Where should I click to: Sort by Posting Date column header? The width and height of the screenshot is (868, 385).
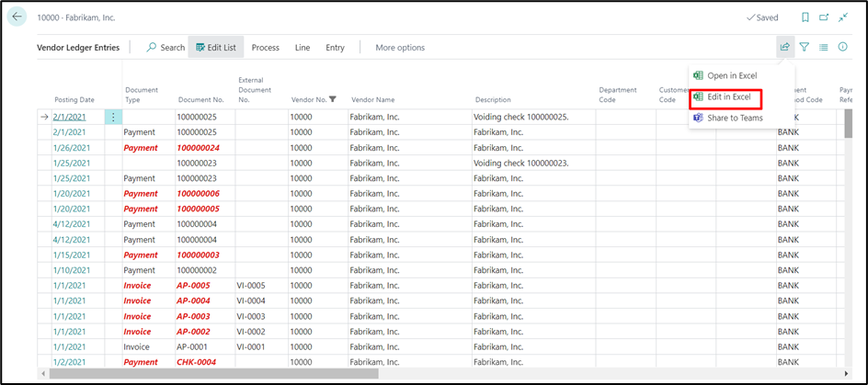tap(74, 99)
